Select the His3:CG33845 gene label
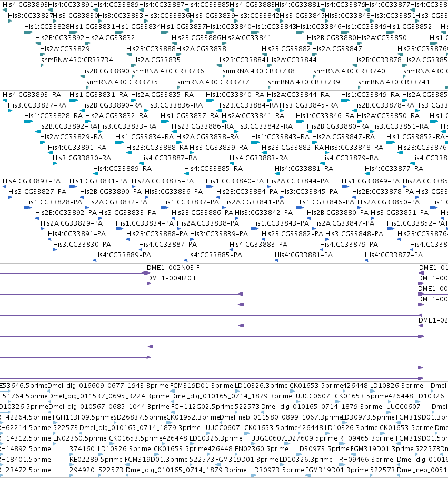This screenshot has height=478, width=448. click(302, 16)
